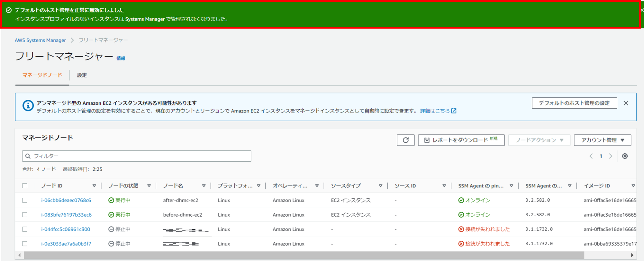Click the after-dhmc-ec2 node name cell
Screen dimensions: 644x261
click(x=181, y=200)
